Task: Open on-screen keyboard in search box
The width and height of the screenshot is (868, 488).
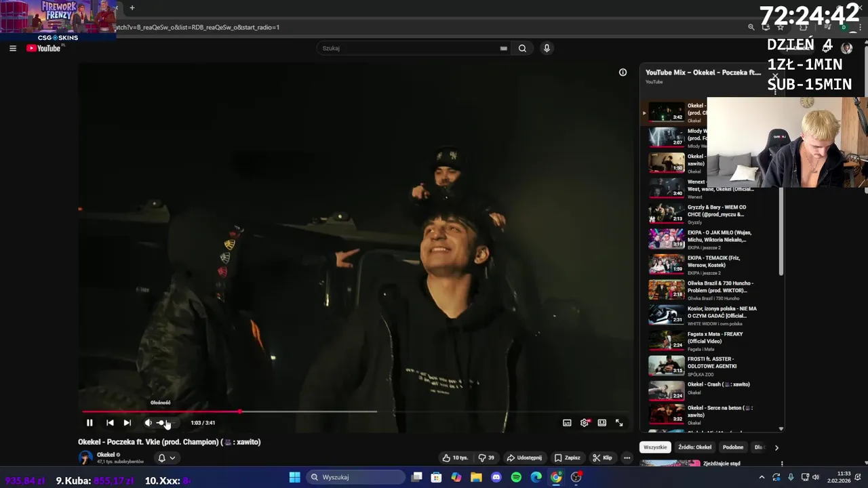Action: (x=503, y=48)
